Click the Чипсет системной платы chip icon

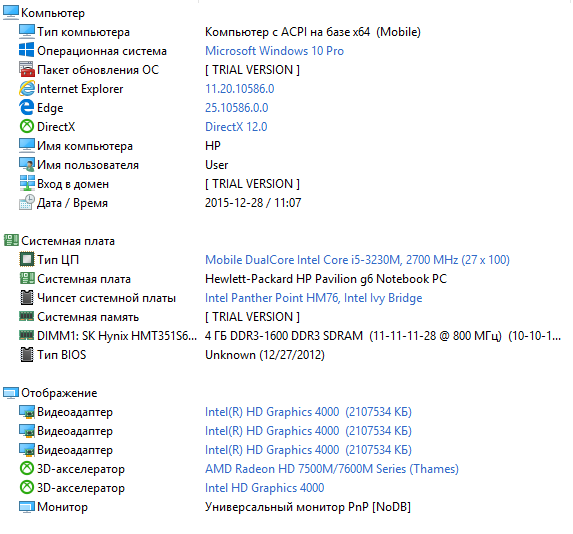coord(27,298)
